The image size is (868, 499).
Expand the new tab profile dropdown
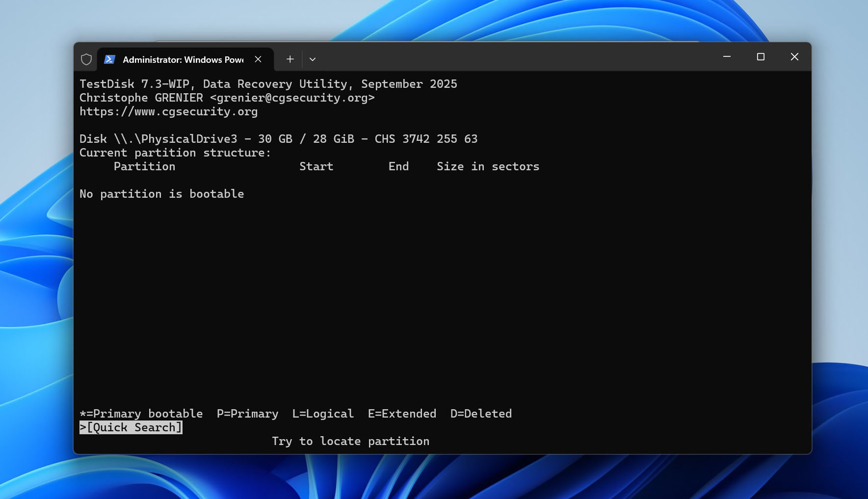(x=313, y=59)
